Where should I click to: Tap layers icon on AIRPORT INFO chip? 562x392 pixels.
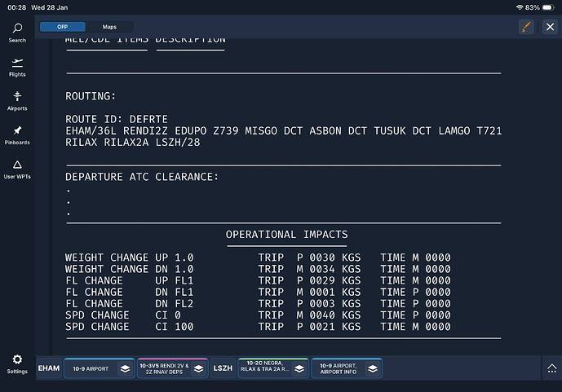click(x=373, y=368)
